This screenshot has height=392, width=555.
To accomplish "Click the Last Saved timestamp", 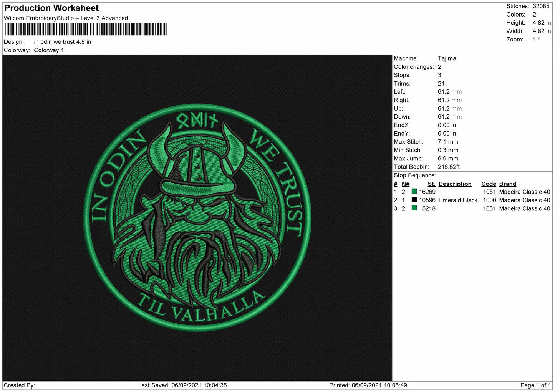I will tap(182, 385).
